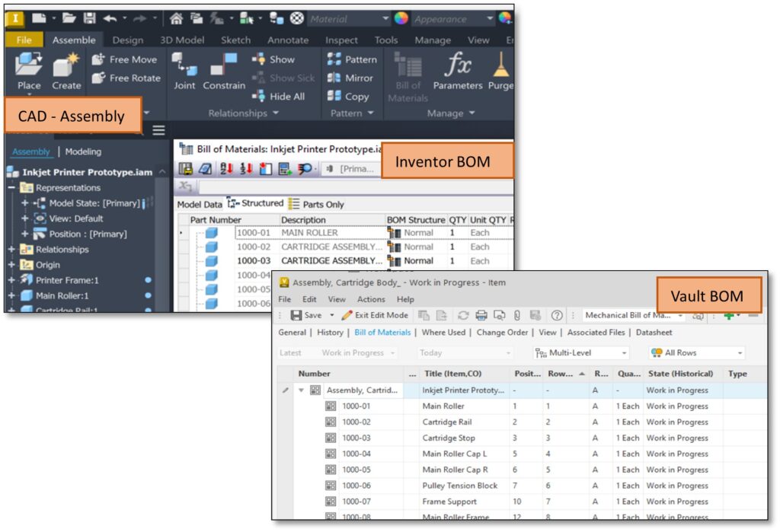Screen dimensions: 780x532
Task: Toggle visibility dot for Printer Frame:1
Action: pos(149,280)
